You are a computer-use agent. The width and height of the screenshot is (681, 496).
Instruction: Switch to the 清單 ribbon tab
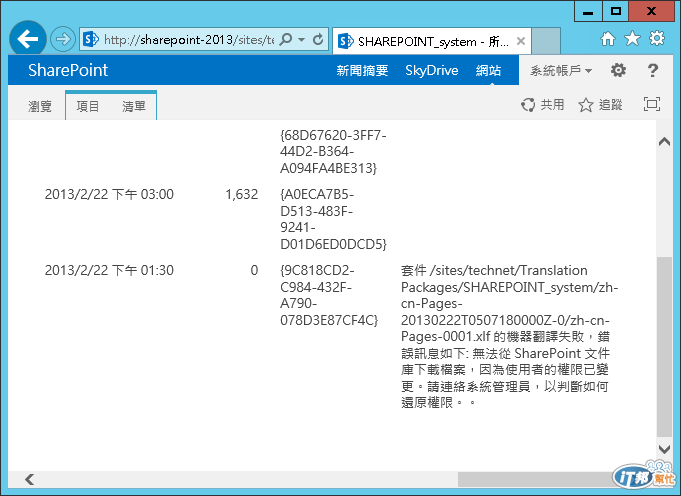(x=134, y=106)
